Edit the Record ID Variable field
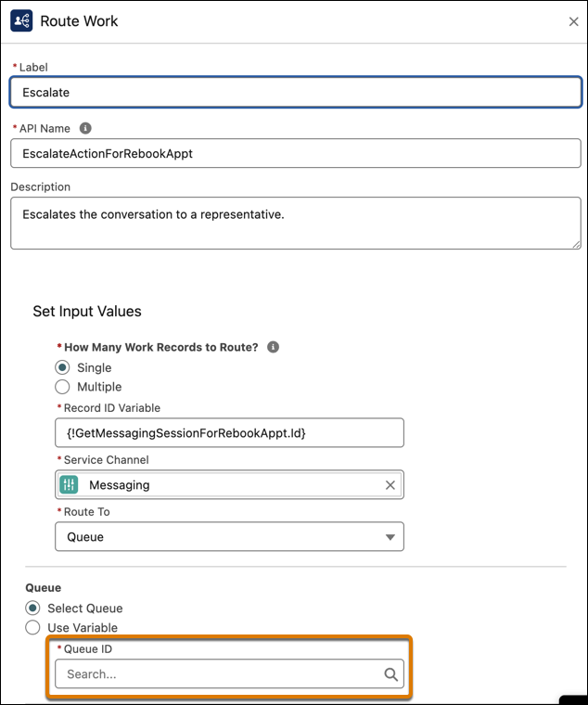This screenshot has width=588, height=705. (x=229, y=432)
